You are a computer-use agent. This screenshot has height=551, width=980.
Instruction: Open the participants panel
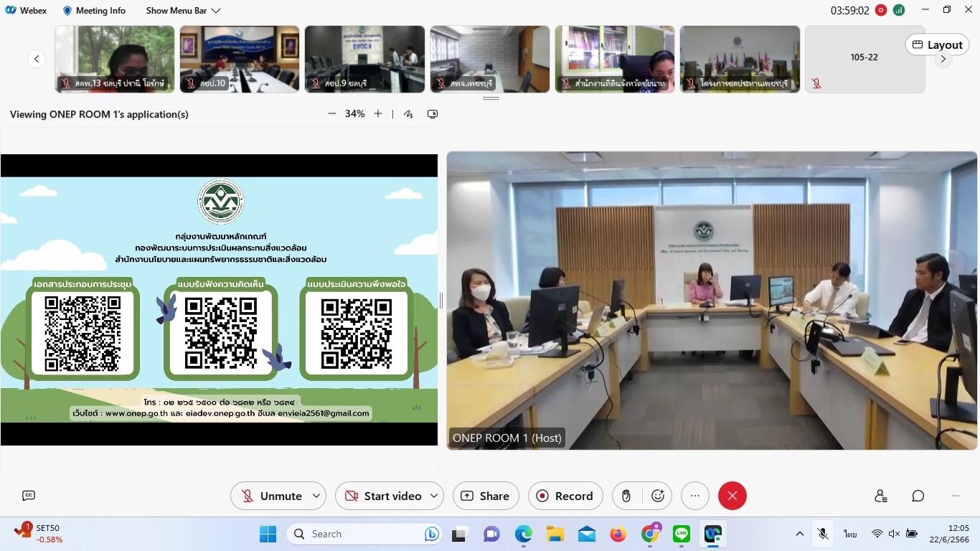(x=881, y=496)
